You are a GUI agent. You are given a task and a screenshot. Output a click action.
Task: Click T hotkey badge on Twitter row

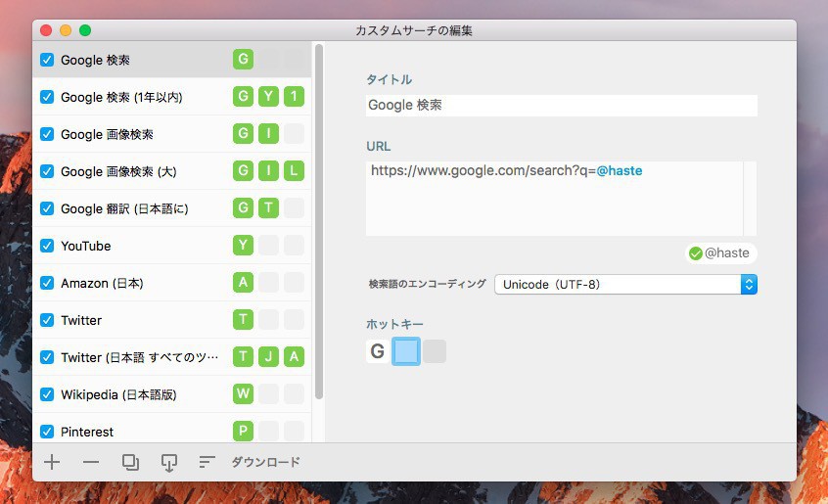pyautogui.click(x=243, y=319)
